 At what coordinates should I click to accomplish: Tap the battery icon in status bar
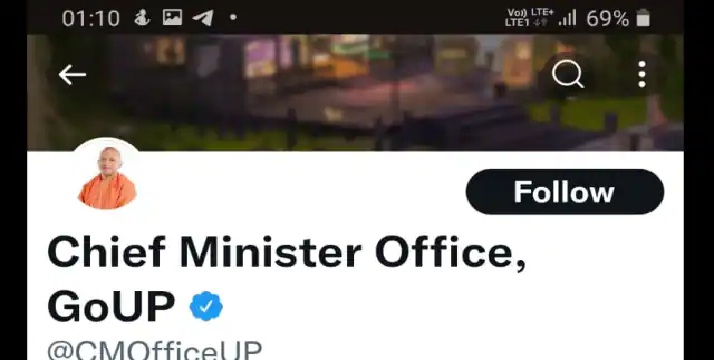643,19
